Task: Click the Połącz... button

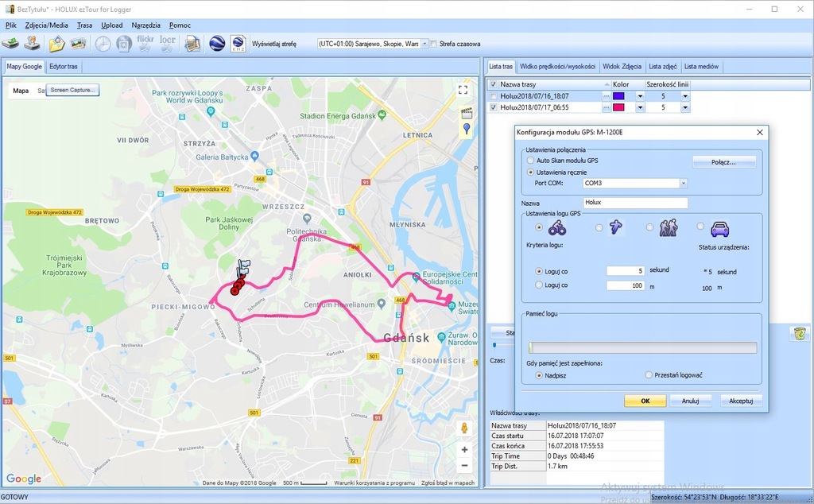Action: [x=723, y=162]
